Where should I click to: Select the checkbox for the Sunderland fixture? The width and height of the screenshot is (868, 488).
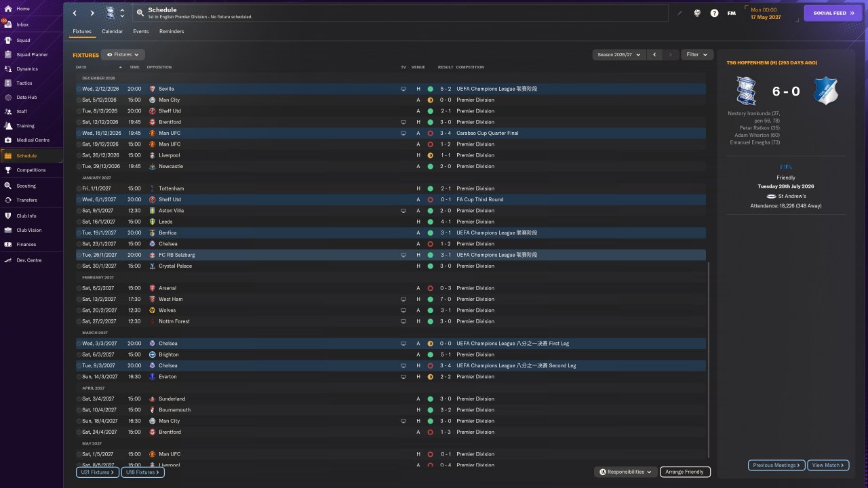click(x=79, y=399)
